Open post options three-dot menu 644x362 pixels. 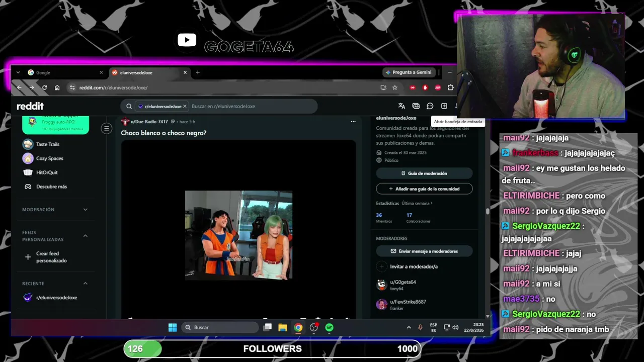[353, 122]
